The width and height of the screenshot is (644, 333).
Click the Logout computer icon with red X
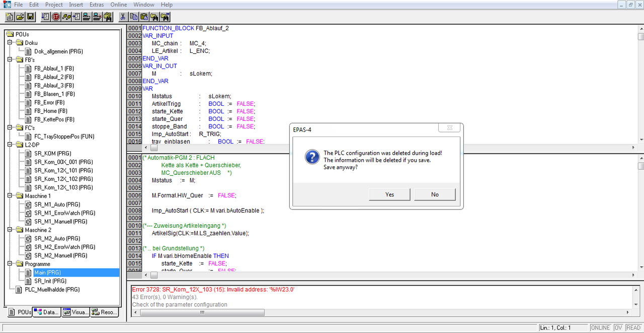[x=97, y=17]
